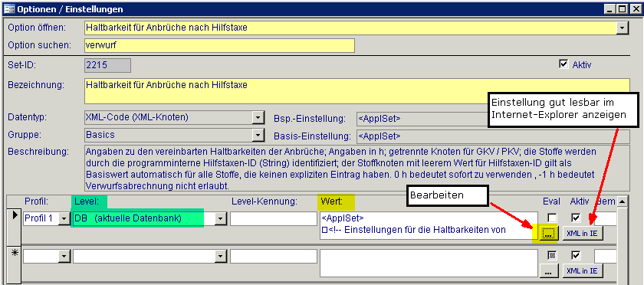The width and height of the screenshot is (644, 285).
Task: Click the Set-ID field showing 2215
Action: point(107,65)
